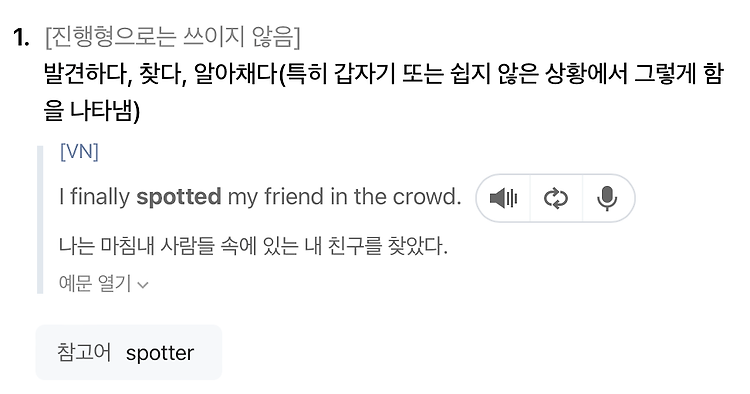Viewport: 750px width, 394px height.
Task: Tap the word crowd in the example sentence
Action: (x=426, y=197)
